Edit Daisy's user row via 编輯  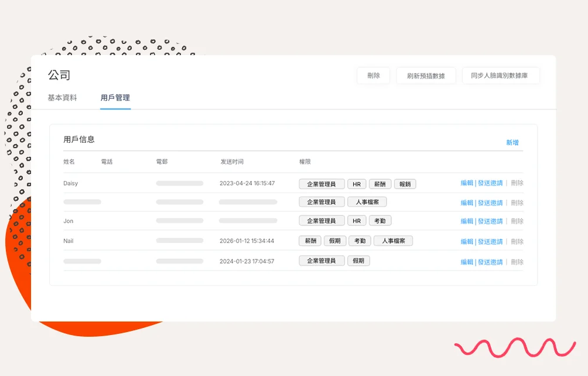click(x=467, y=183)
